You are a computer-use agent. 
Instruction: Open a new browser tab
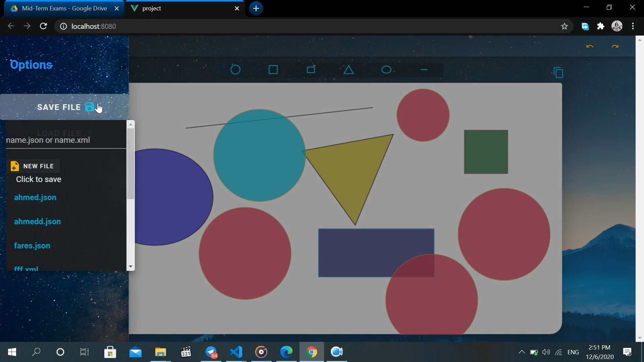[x=256, y=8]
